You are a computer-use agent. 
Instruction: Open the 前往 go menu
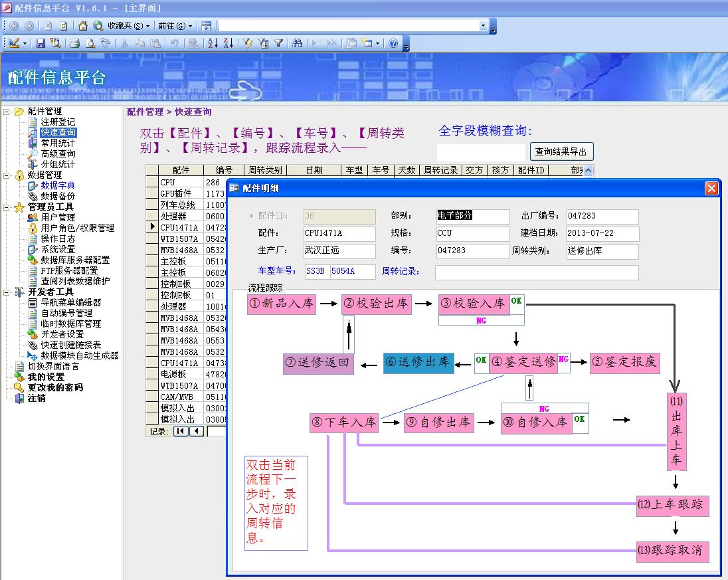tap(175, 26)
